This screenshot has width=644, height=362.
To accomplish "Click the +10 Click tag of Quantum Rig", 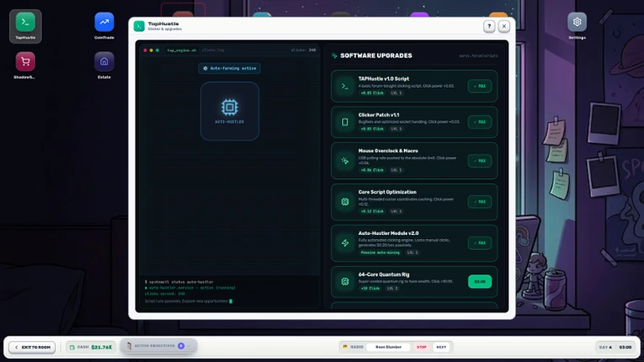I will [x=370, y=288].
